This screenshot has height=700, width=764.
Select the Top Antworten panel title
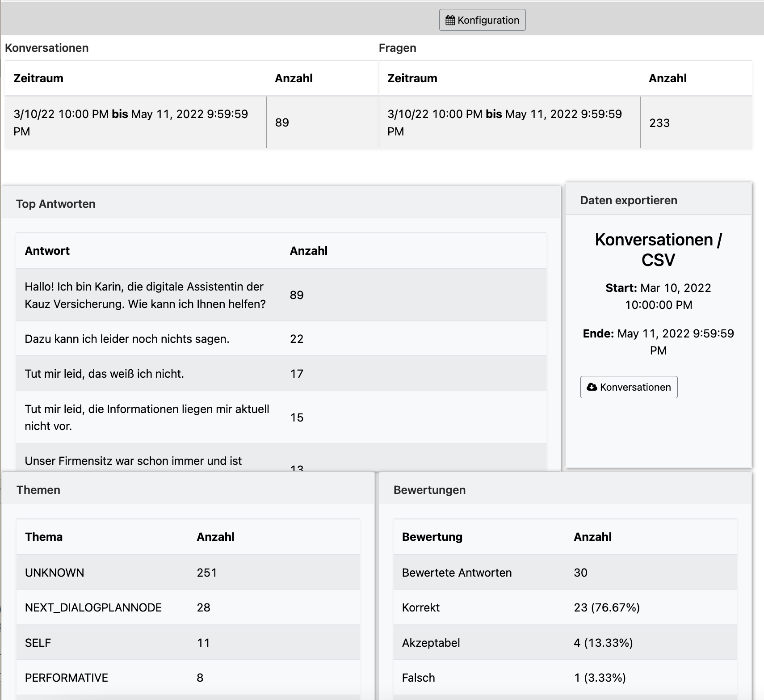(x=56, y=204)
